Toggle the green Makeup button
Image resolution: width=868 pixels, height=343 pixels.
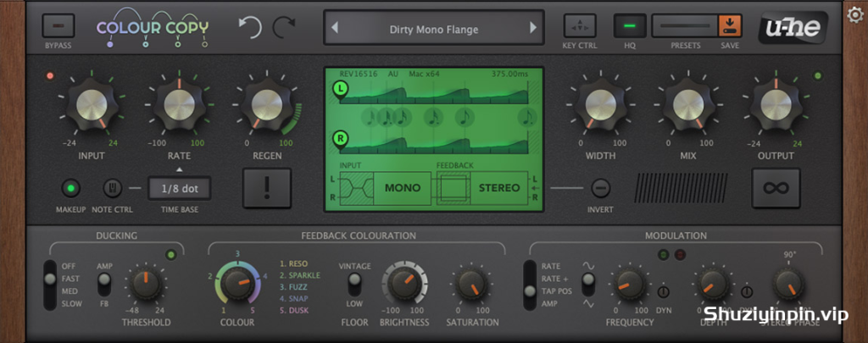70,188
